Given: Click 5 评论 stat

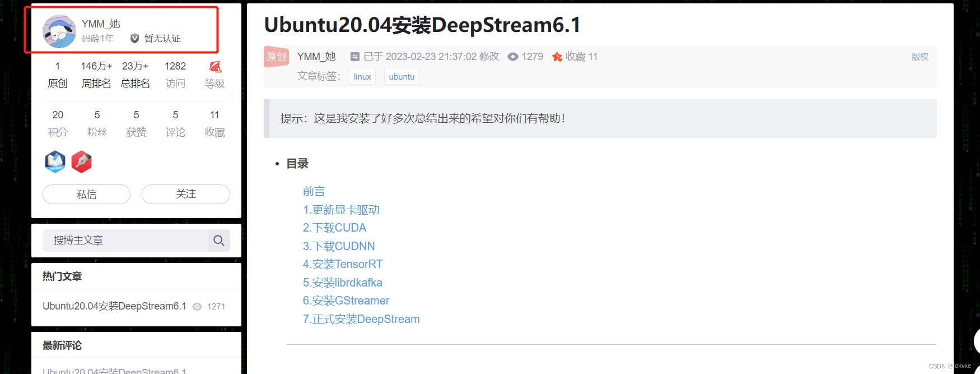Looking at the screenshot, I should click(x=175, y=123).
